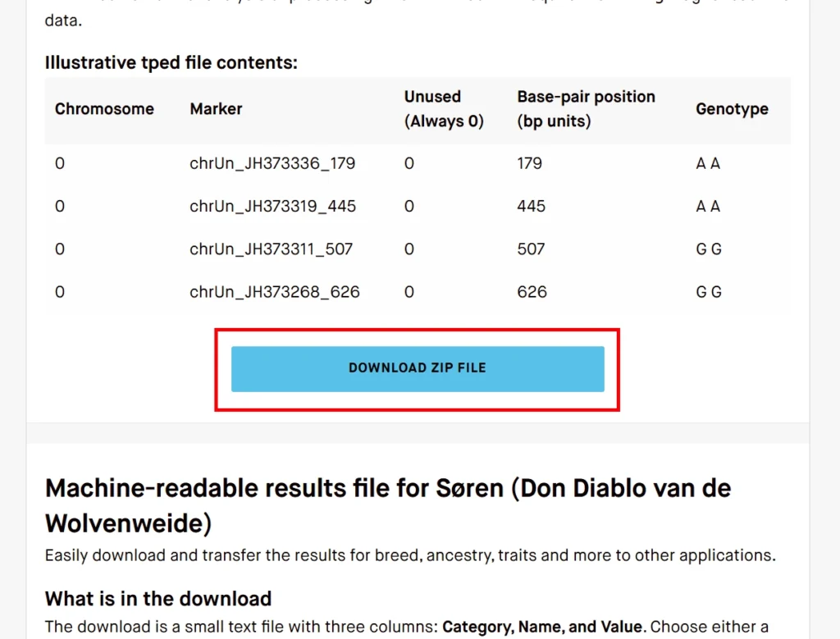Viewport: 840px width, 639px height.
Task: Click the A A genotype in the 179 row
Action: click(708, 163)
